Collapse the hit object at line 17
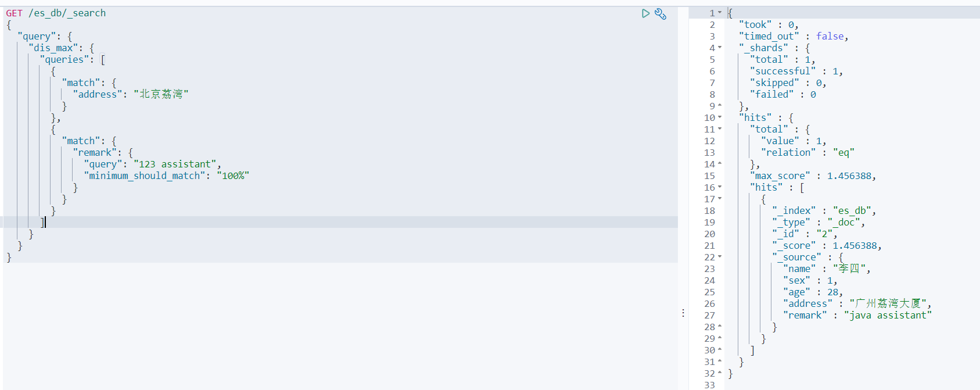This screenshot has height=390, width=980. 720,199
